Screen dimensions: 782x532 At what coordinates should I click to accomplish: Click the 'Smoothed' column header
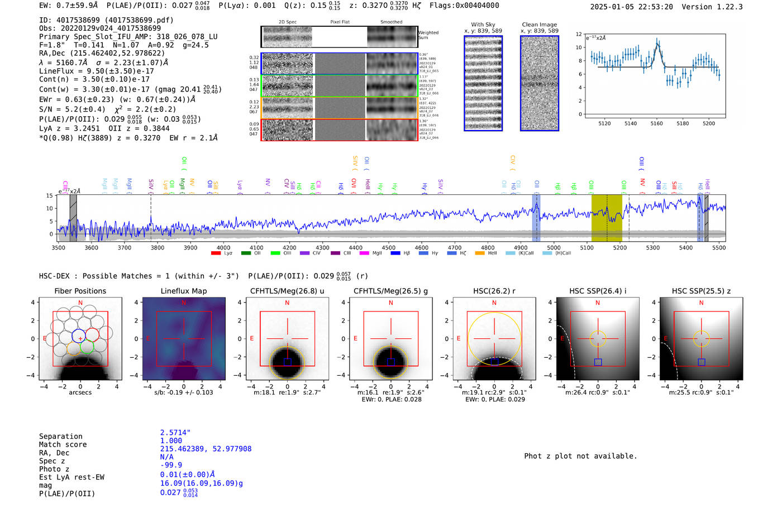click(391, 22)
